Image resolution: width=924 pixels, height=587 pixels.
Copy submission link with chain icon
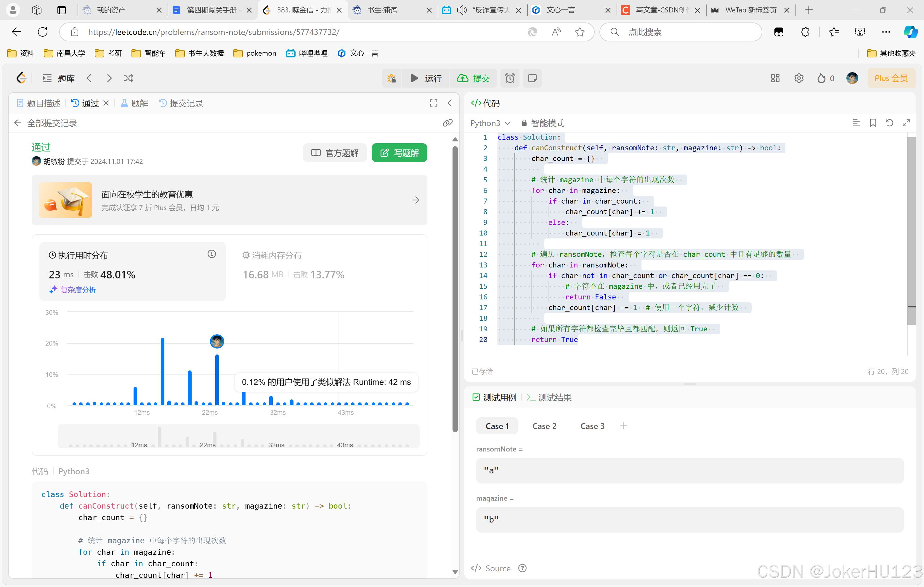[x=447, y=123]
